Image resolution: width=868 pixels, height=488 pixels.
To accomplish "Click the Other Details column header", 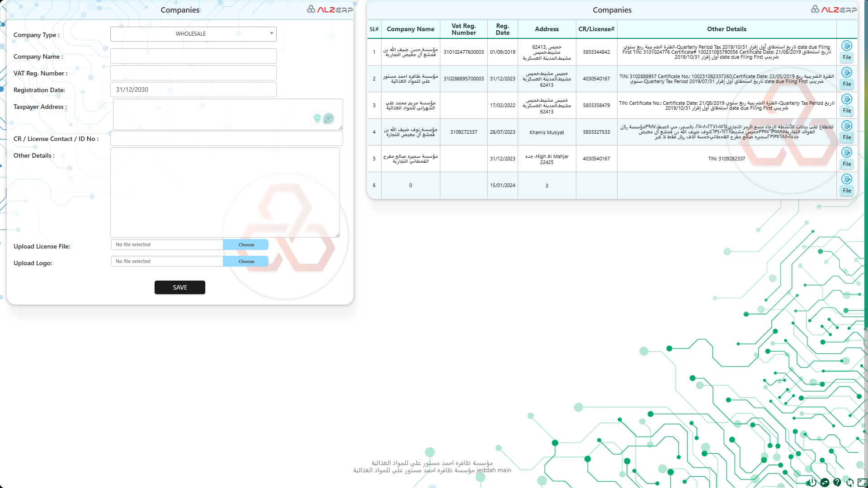I will pyautogui.click(x=727, y=29).
